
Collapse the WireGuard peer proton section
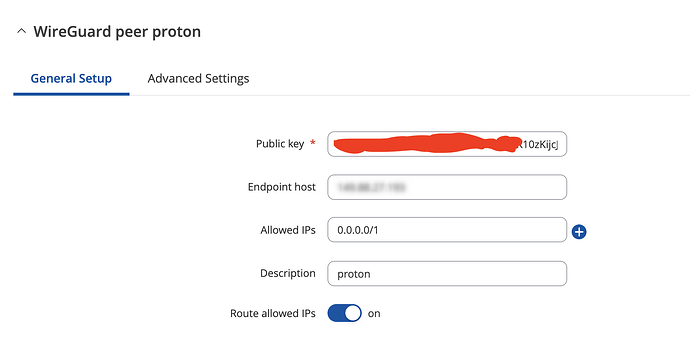coord(21,31)
